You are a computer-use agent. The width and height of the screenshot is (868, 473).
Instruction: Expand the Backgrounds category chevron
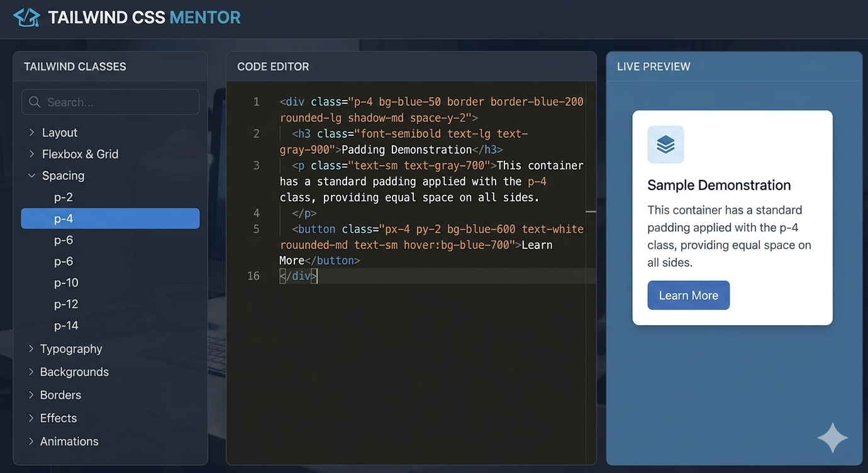click(31, 372)
